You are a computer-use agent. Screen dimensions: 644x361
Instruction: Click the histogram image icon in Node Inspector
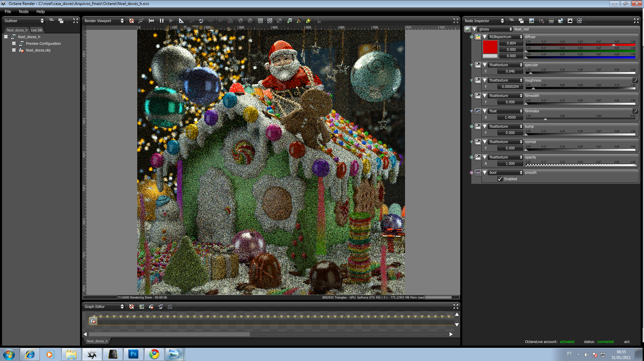click(570, 21)
